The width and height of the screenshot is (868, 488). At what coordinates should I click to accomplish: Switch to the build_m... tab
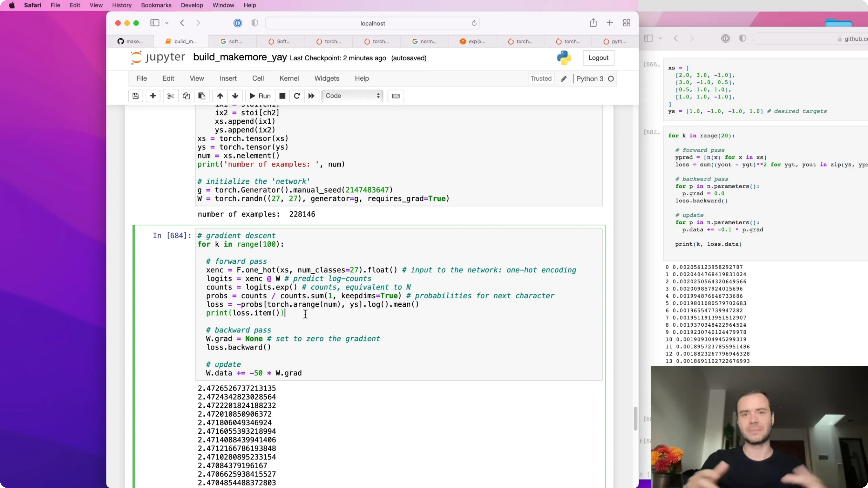click(x=181, y=41)
